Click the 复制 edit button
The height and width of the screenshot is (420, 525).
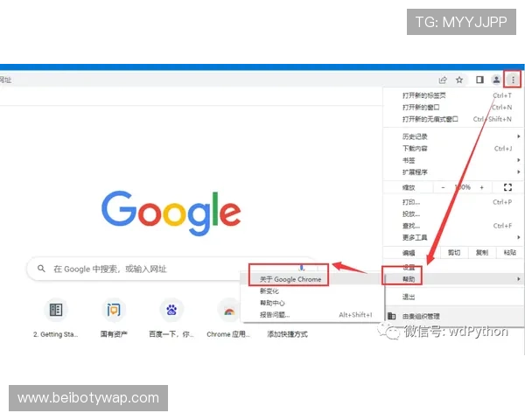pos(482,253)
